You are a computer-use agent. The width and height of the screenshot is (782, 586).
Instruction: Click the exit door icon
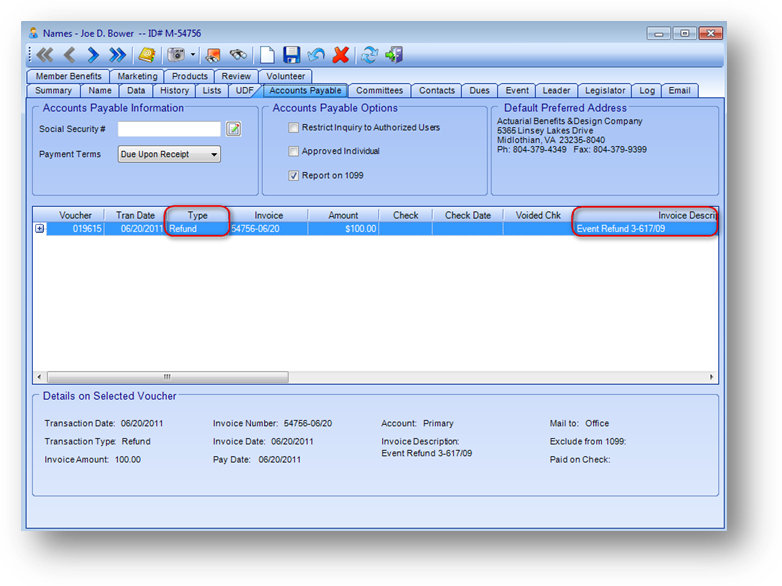pyautogui.click(x=394, y=55)
